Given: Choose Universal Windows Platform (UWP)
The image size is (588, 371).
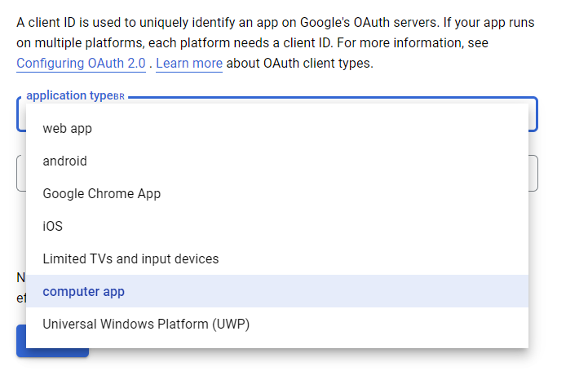Looking at the screenshot, I should tap(277, 324).
